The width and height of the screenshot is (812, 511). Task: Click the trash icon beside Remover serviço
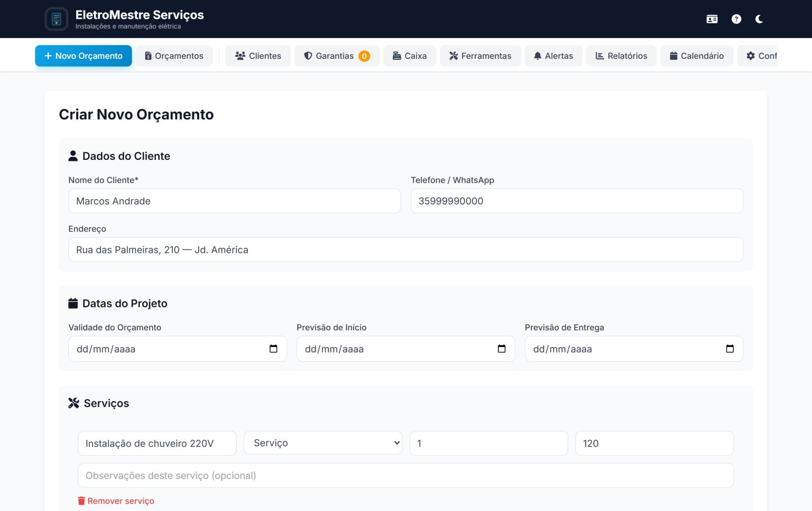pos(81,501)
